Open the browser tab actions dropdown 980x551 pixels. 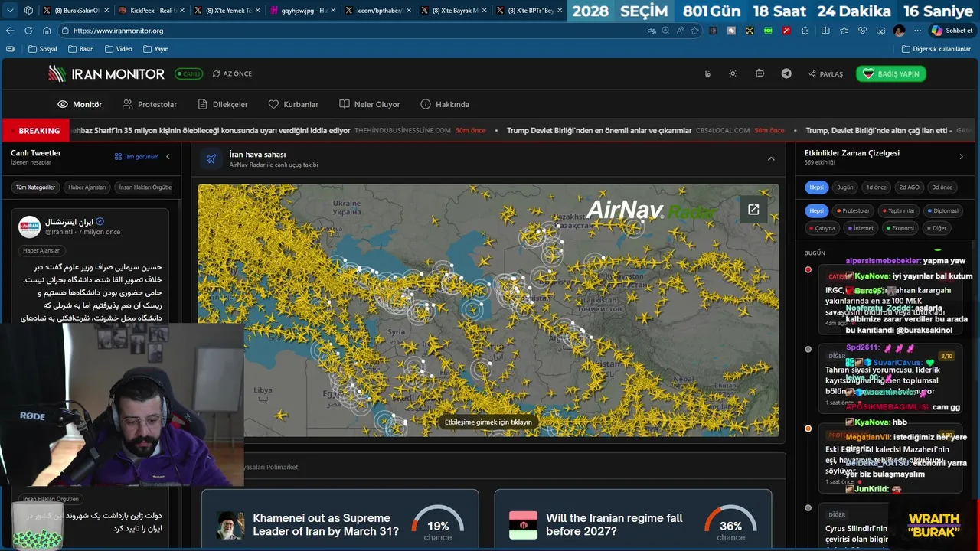coord(10,11)
